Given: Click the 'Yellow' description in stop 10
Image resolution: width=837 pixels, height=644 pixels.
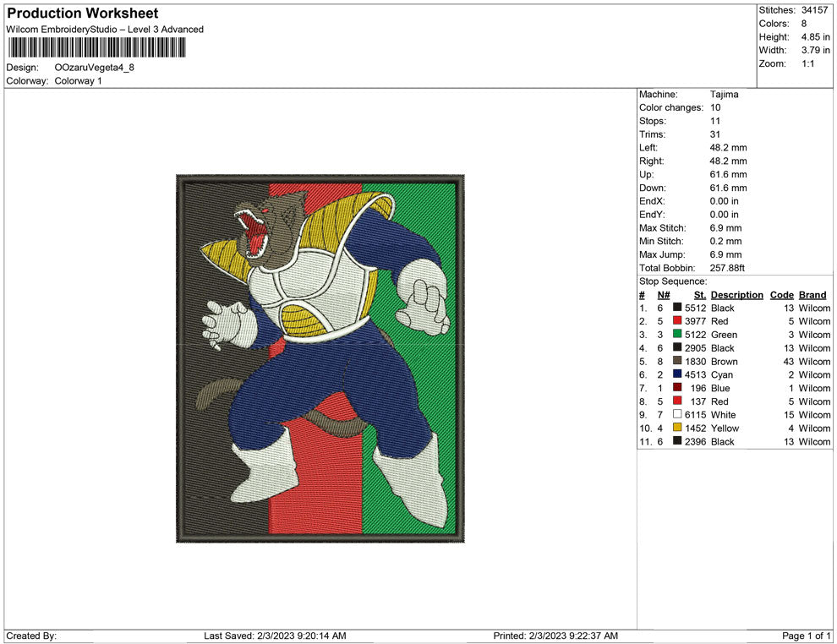Looking at the screenshot, I should coord(725,428).
